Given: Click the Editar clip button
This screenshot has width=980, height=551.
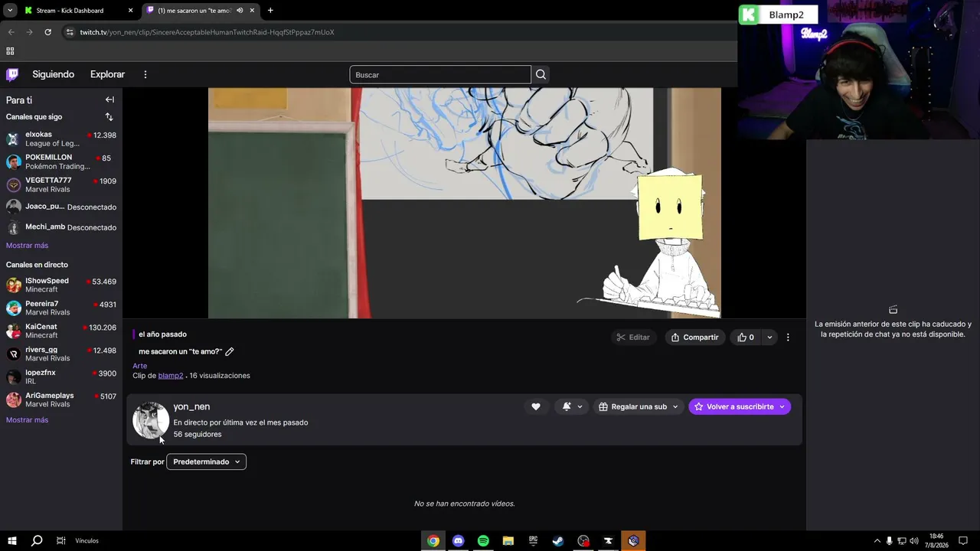Looking at the screenshot, I should [x=632, y=337].
